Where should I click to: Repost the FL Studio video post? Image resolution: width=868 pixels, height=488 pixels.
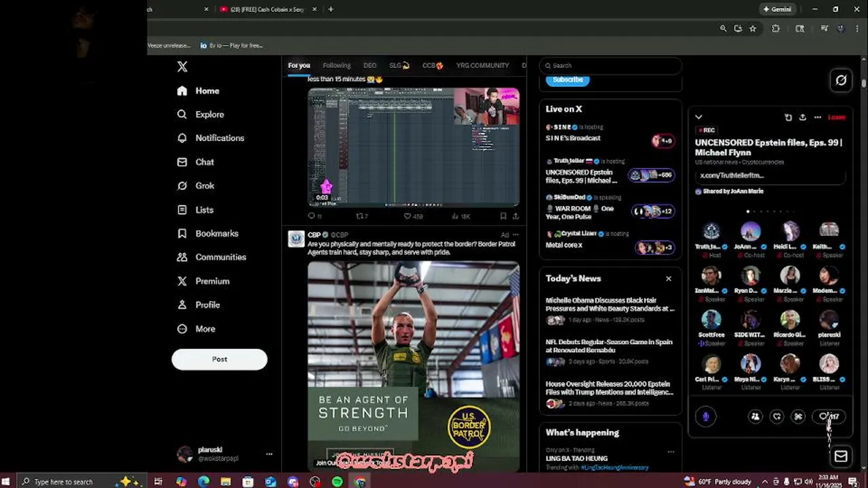click(362, 216)
